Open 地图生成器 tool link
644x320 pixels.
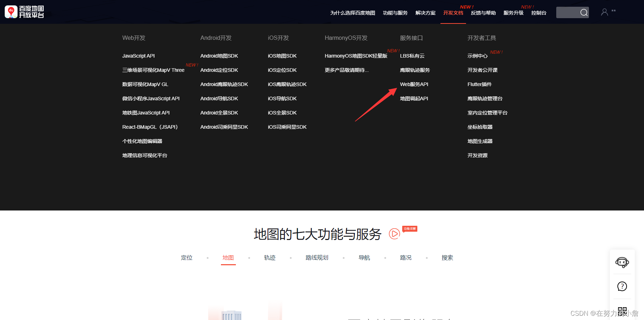coord(480,141)
